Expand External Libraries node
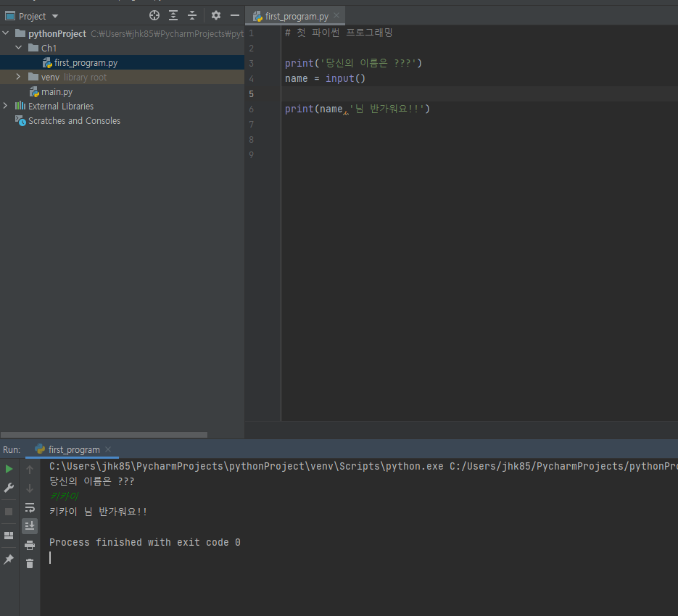Image resolution: width=678 pixels, height=616 pixels. tap(5, 106)
